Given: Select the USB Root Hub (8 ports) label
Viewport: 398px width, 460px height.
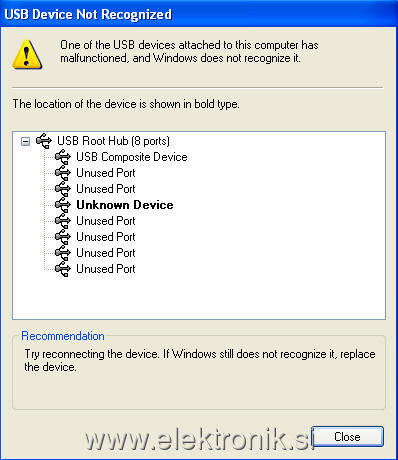Looking at the screenshot, I should click(113, 141).
